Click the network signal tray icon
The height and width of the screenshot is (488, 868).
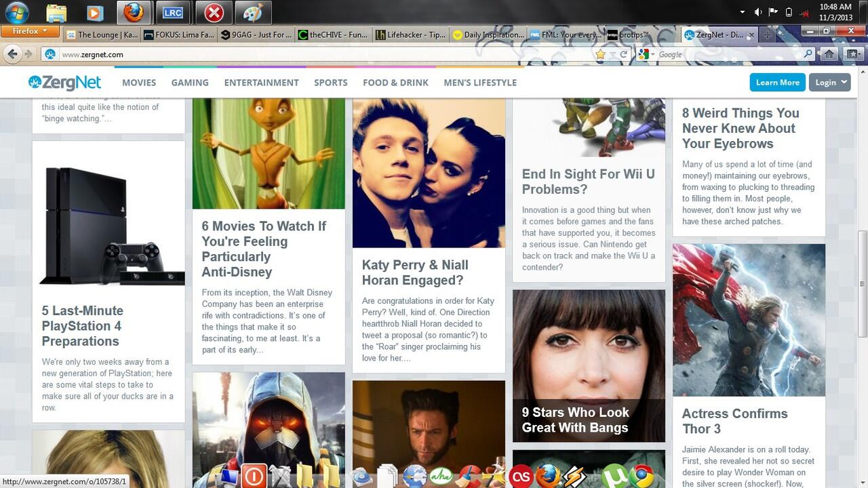(804, 12)
